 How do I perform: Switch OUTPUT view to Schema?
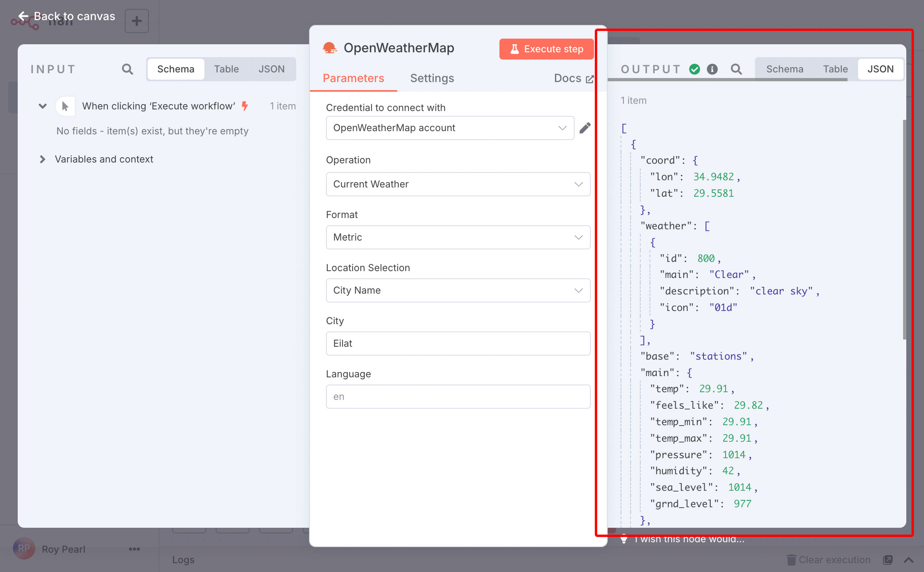tap(784, 69)
